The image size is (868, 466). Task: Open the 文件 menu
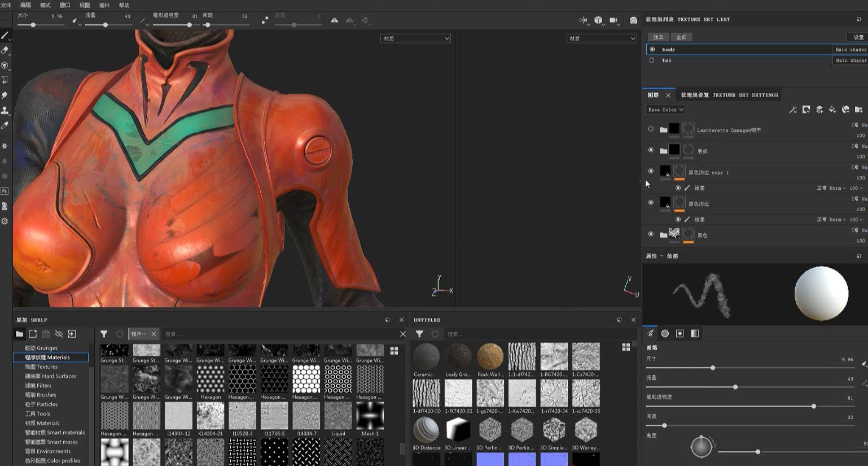click(x=6, y=5)
